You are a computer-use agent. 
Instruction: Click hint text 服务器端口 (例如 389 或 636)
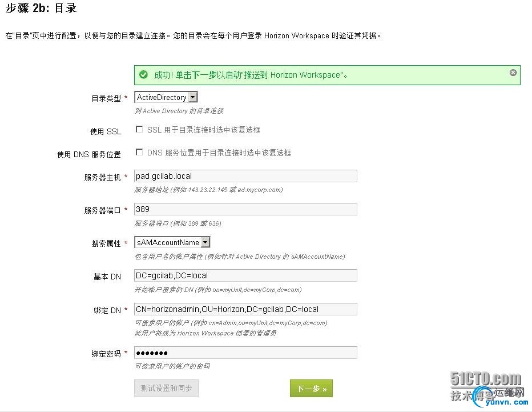[178, 223]
